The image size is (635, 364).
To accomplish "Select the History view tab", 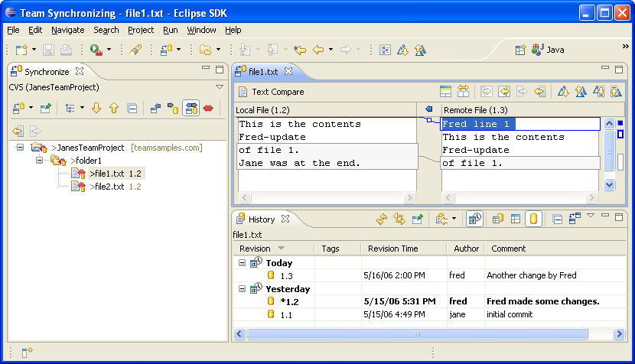I will click(262, 219).
